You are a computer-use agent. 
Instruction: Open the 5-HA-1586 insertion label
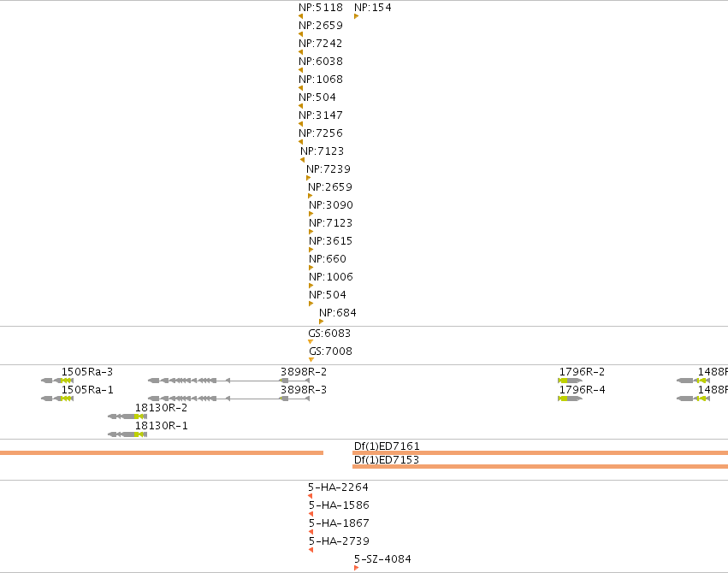pyautogui.click(x=339, y=505)
